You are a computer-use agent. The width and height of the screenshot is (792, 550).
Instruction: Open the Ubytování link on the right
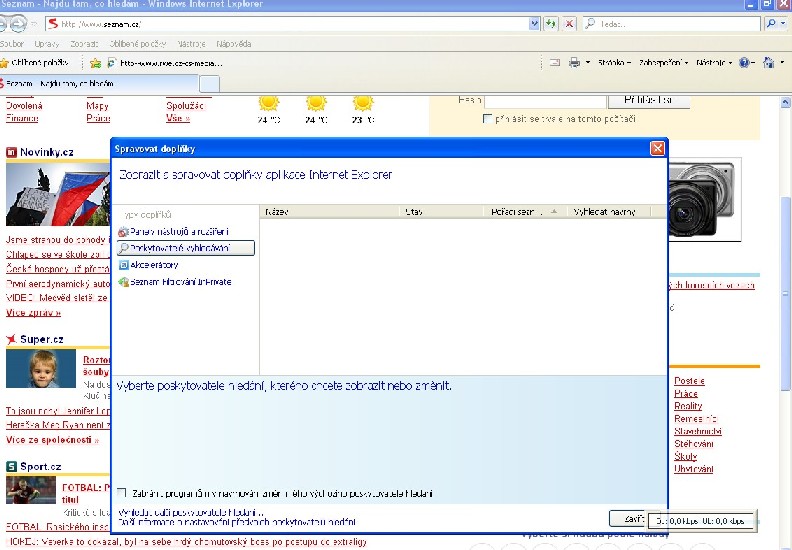pyautogui.click(x=694, y=469)
